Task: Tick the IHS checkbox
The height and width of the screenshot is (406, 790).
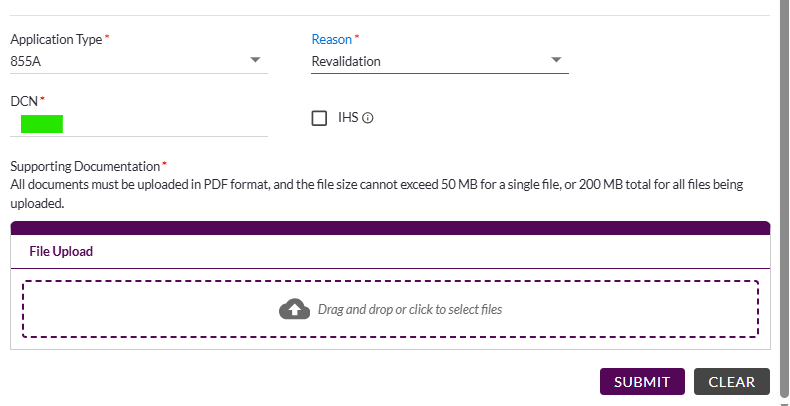Action: [319, 118]
